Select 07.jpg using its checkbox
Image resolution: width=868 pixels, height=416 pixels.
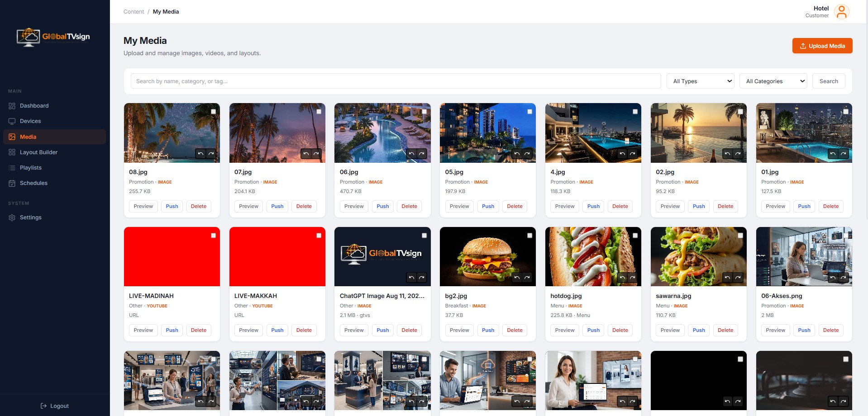pyautogui.click(x=319, y=112)
